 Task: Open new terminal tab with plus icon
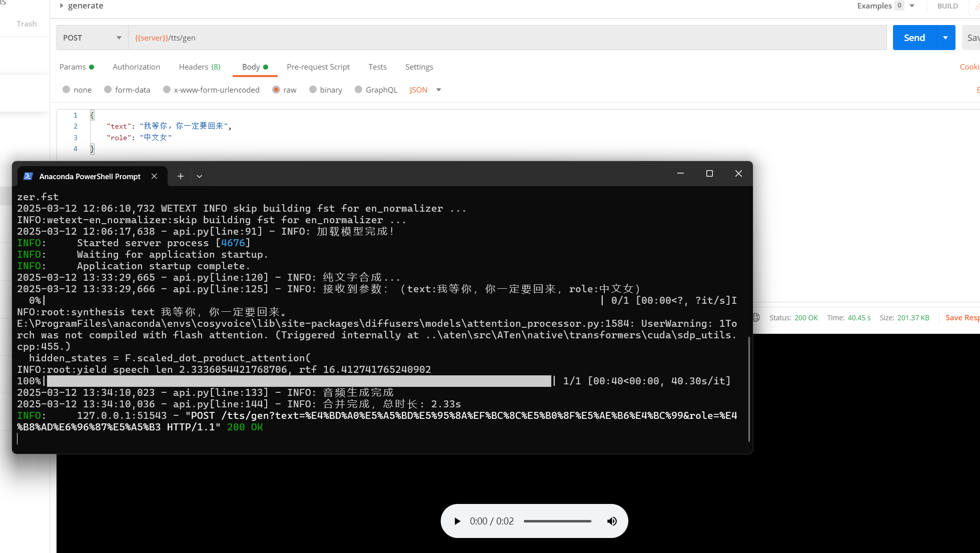(181, 176)
